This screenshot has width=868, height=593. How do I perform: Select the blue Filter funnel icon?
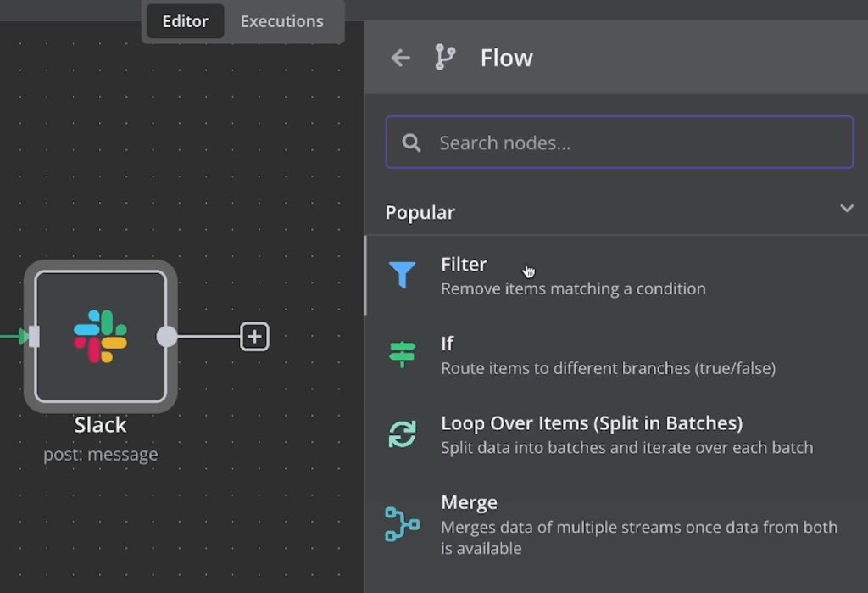point(402,275)
